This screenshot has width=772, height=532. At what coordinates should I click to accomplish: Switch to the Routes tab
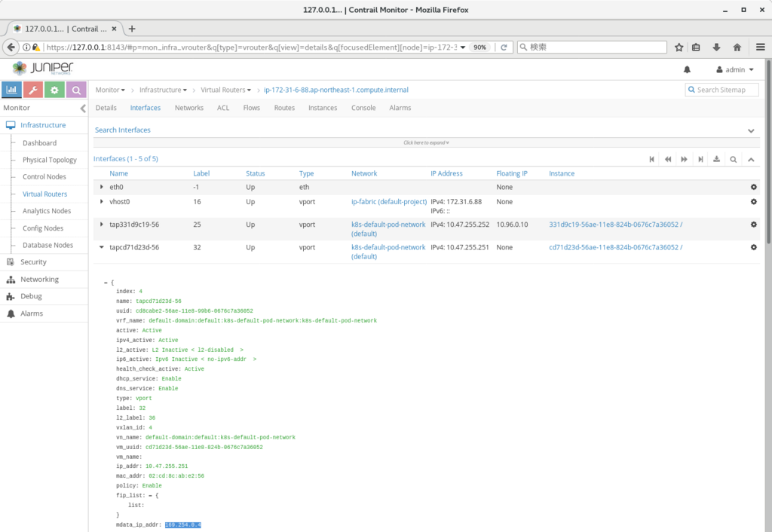284,108
